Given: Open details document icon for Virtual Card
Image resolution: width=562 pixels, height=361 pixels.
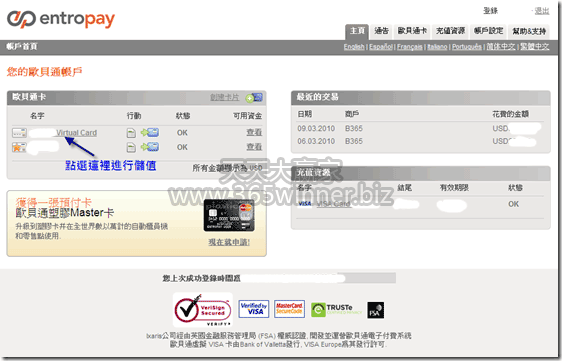Looking at the screenshot, I should pyautogui.click(x=131, y=133).
